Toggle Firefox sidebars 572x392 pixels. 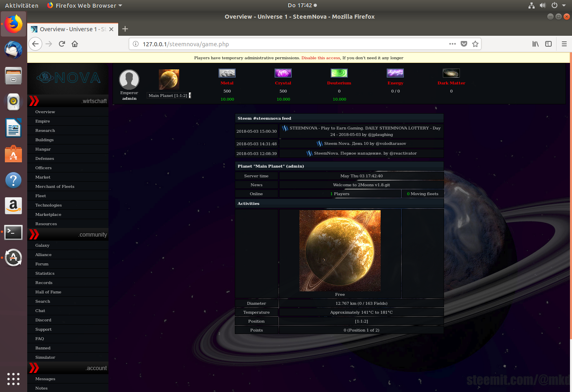point(548,44)
